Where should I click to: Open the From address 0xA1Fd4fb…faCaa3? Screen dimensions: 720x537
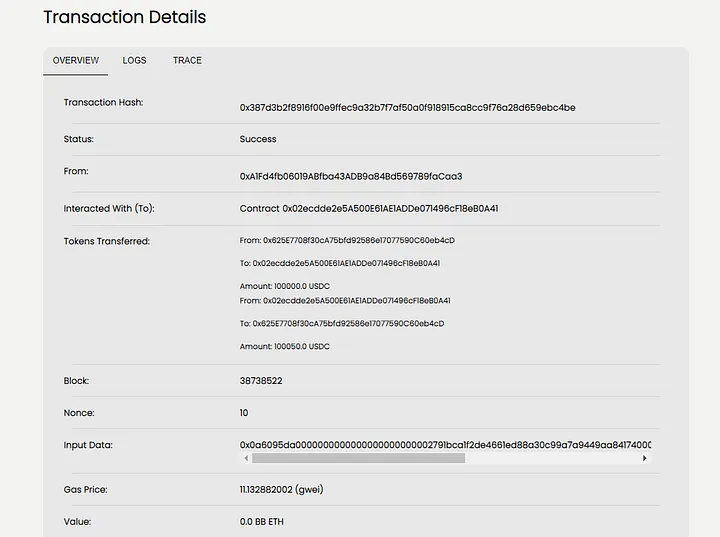(x=351, y=176)
